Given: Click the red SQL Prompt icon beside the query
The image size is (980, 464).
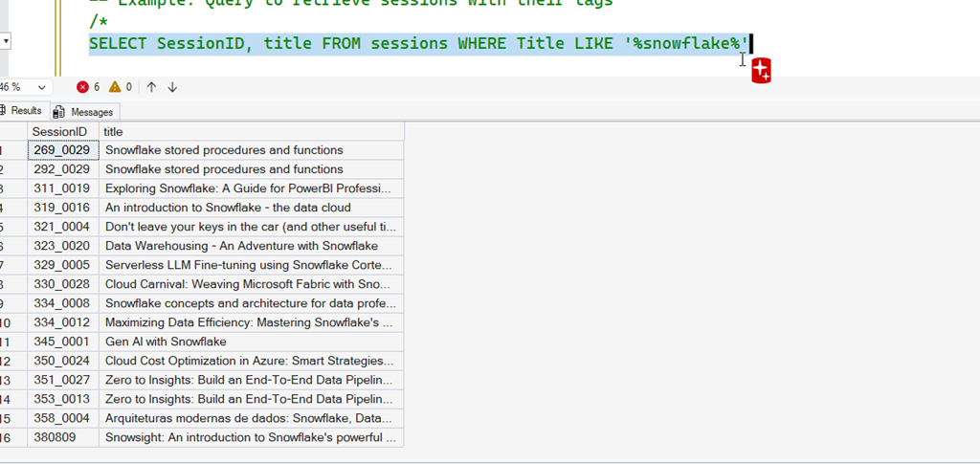Looking at the screenshot, I should click(x=762, y=71).
